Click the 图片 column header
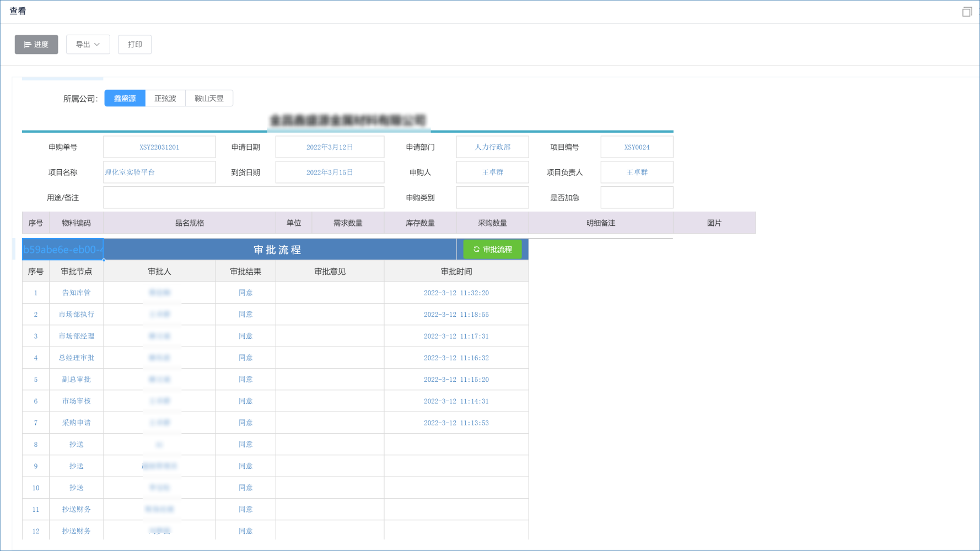The width and height of the screenshot is (980, 551). 714,223
